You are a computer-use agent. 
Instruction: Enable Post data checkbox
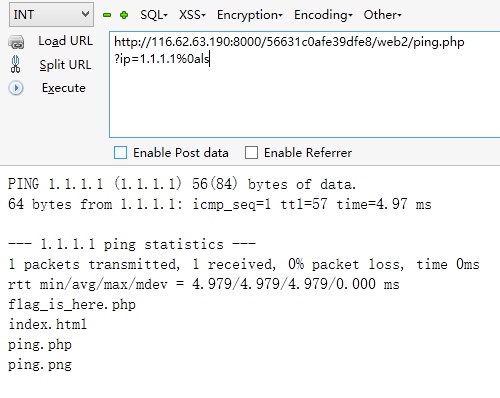pyautogui.click(x=120, y=153)
